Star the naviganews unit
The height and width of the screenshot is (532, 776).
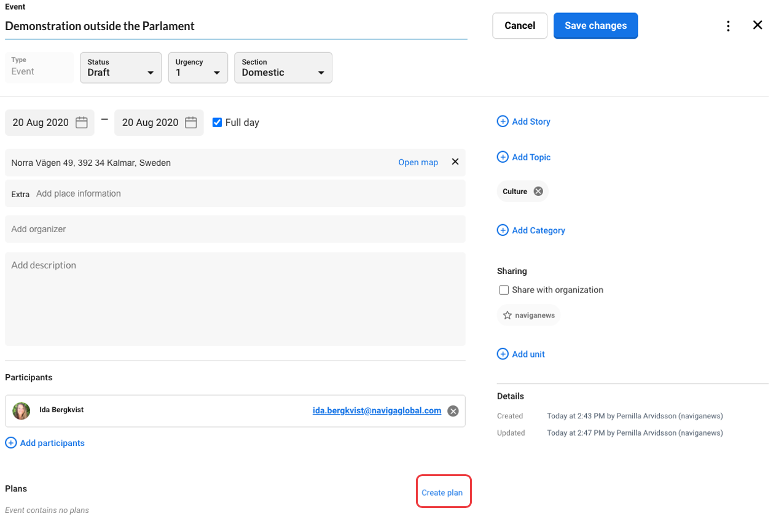tap(508, 315)
